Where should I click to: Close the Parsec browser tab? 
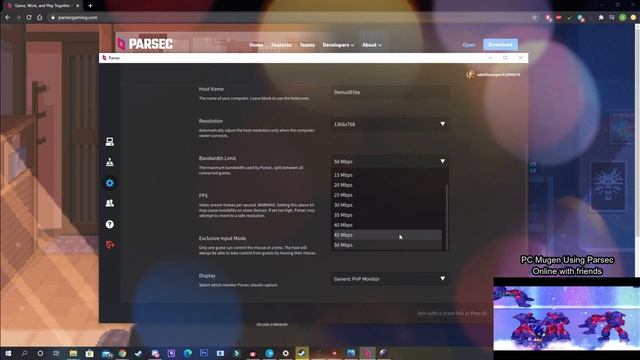tap(78, 6)
